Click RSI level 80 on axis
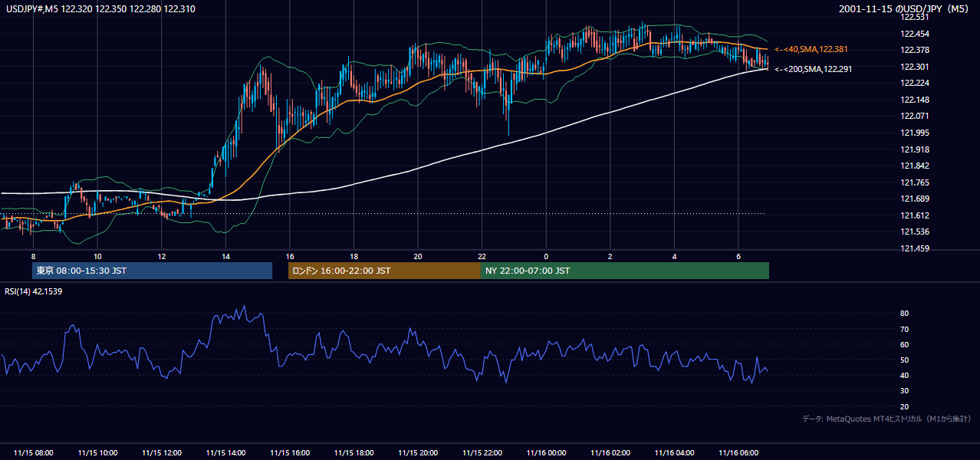 (904, 314)
